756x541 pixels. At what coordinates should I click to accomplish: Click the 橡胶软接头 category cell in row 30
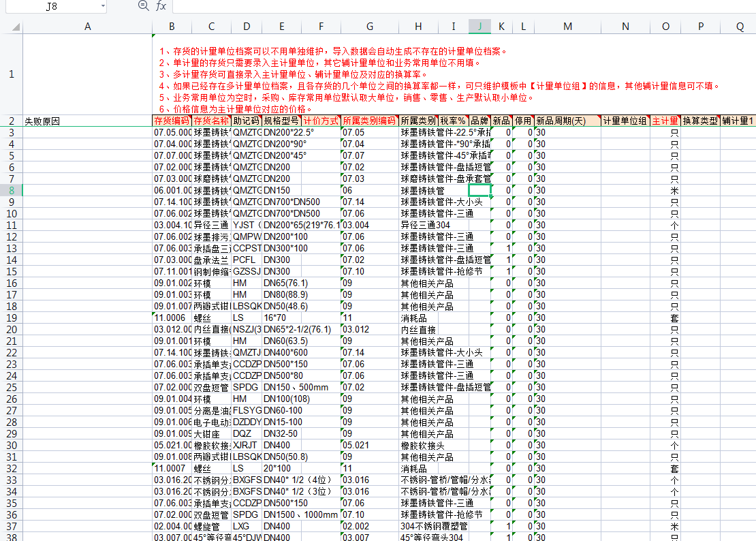click(x=418, y=446)
